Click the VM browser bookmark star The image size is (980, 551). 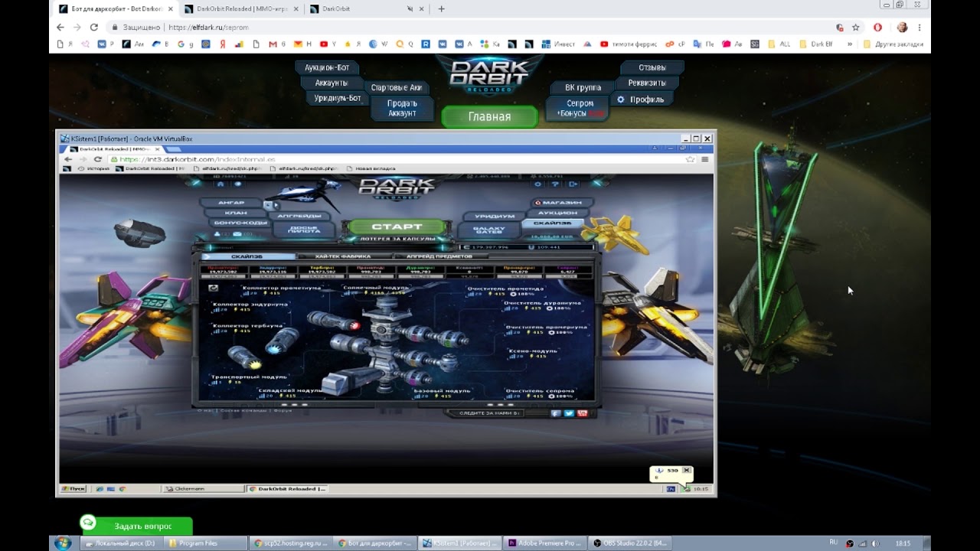coord(691,159)
